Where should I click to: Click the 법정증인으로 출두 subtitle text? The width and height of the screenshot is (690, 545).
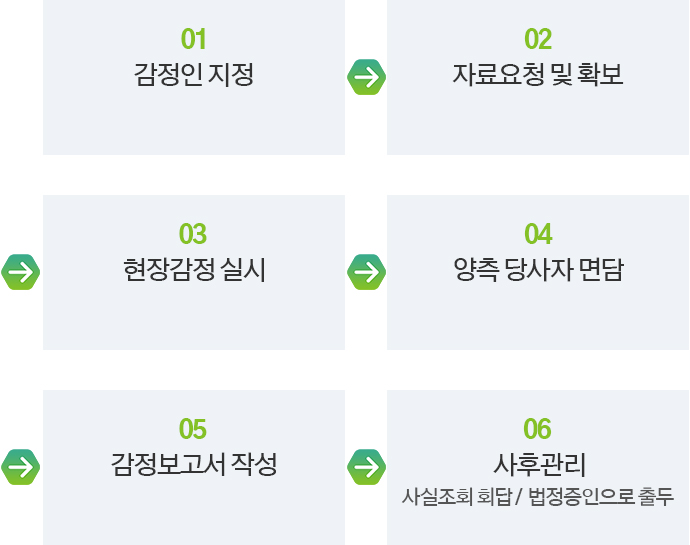pyautogui.click(x=601, y=497)
